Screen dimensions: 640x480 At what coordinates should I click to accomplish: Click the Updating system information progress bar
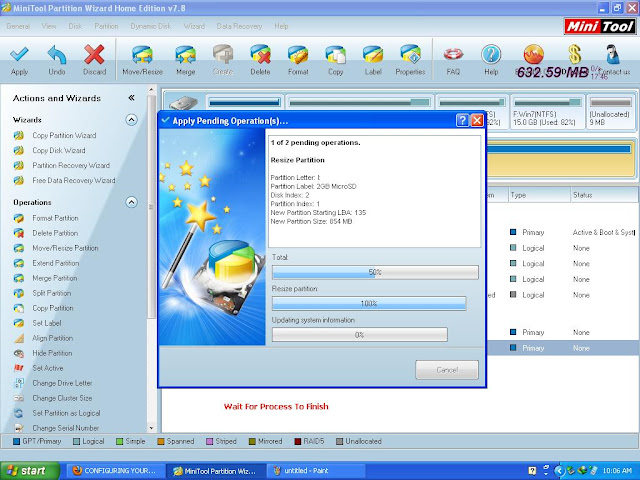tap(360, 335)
